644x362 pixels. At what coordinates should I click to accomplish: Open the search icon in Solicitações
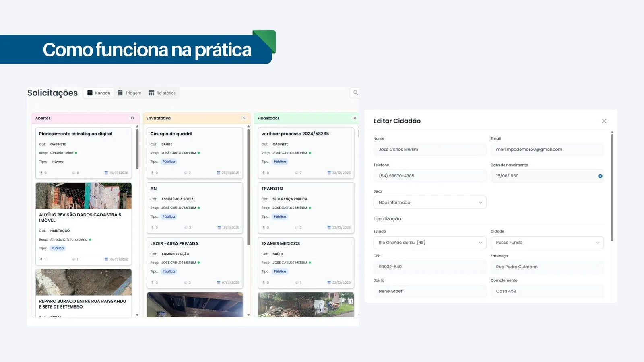point(355,93)
